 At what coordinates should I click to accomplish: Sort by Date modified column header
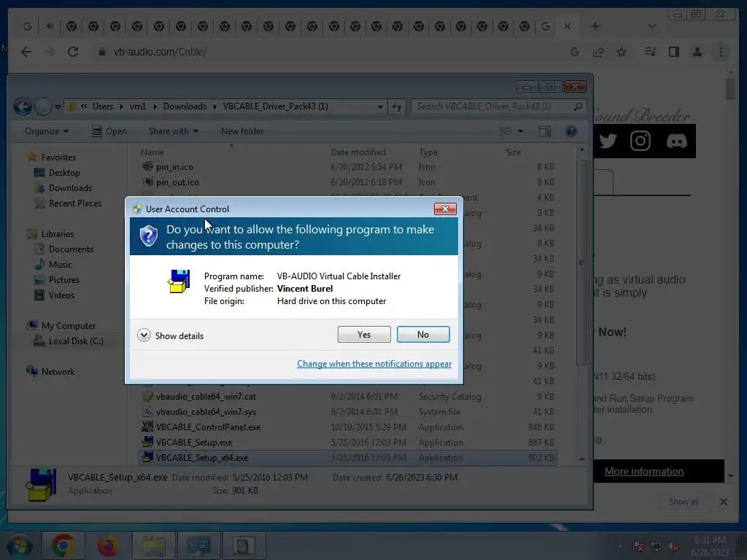click(358, 152)
